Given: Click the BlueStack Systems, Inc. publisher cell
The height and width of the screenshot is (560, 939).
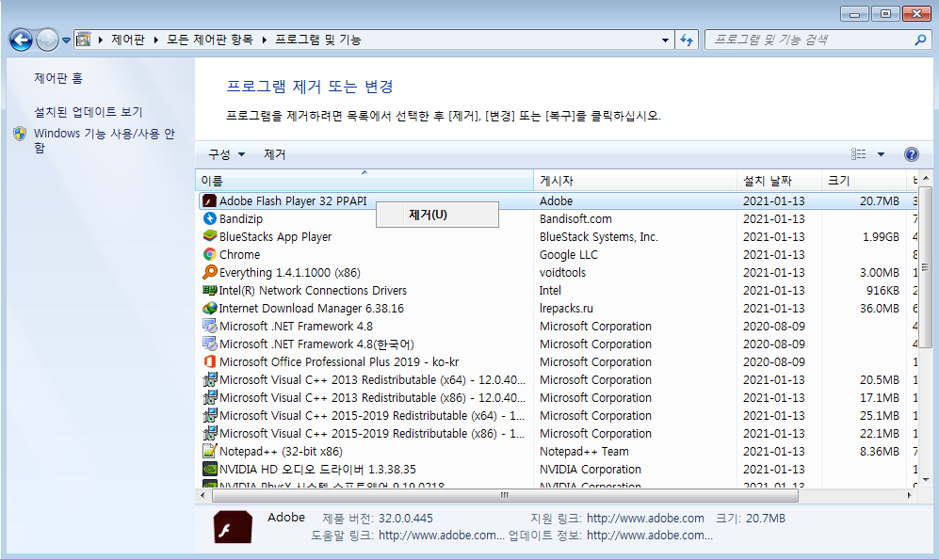Looking at the screenshot, I should coord(598,237).
